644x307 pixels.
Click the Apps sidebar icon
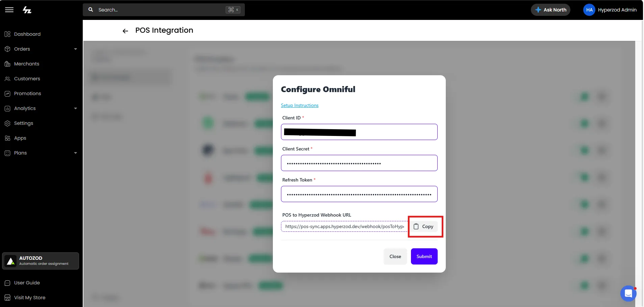click(7, 138)
